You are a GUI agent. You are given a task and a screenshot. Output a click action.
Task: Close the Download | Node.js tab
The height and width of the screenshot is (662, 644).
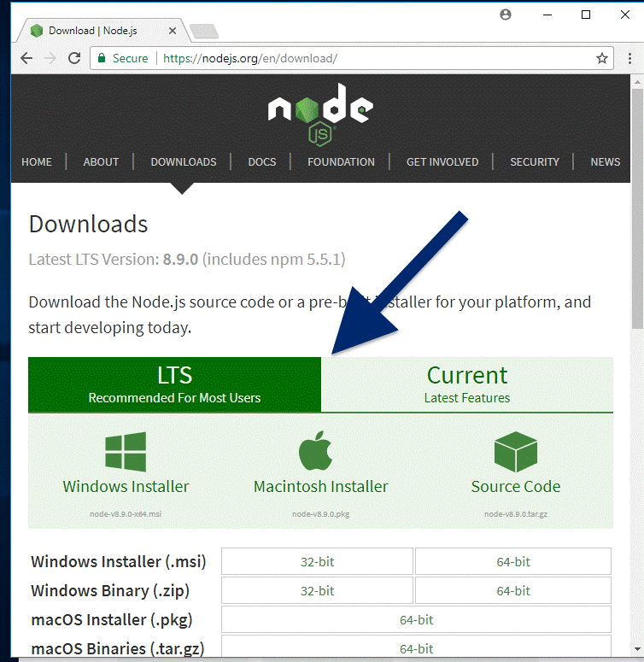173,31
